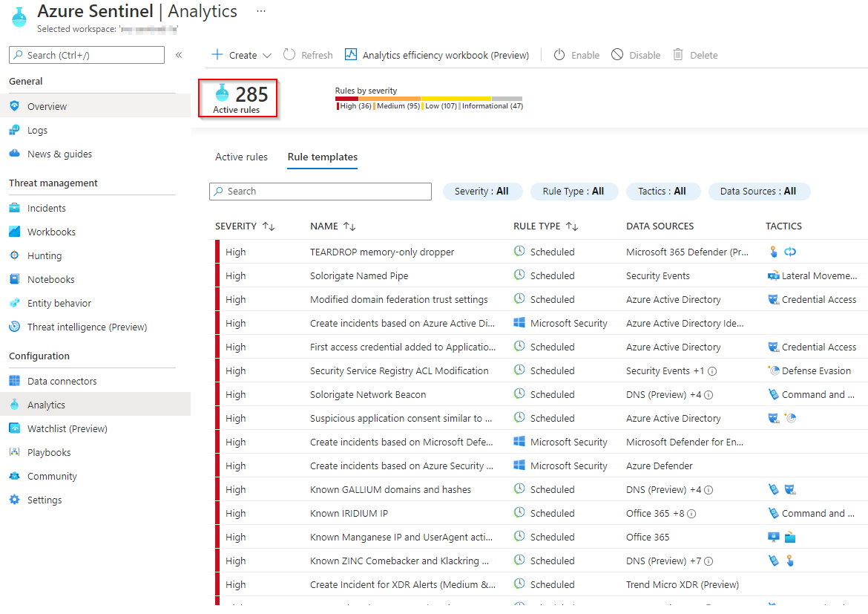Click the Disable label

click(645, 55)
